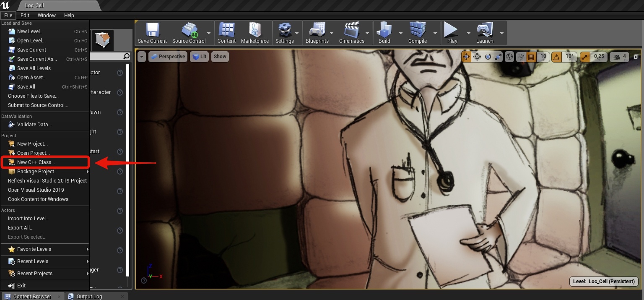Select the translate (move) gizmo mode
This screenshot has height=300, width=644.
(466, 57)
